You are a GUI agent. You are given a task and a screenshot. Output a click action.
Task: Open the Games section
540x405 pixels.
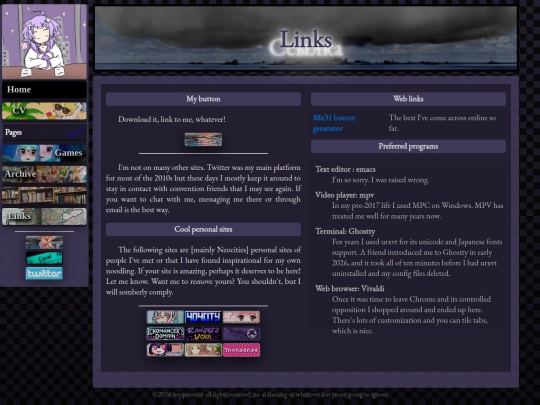44,153
